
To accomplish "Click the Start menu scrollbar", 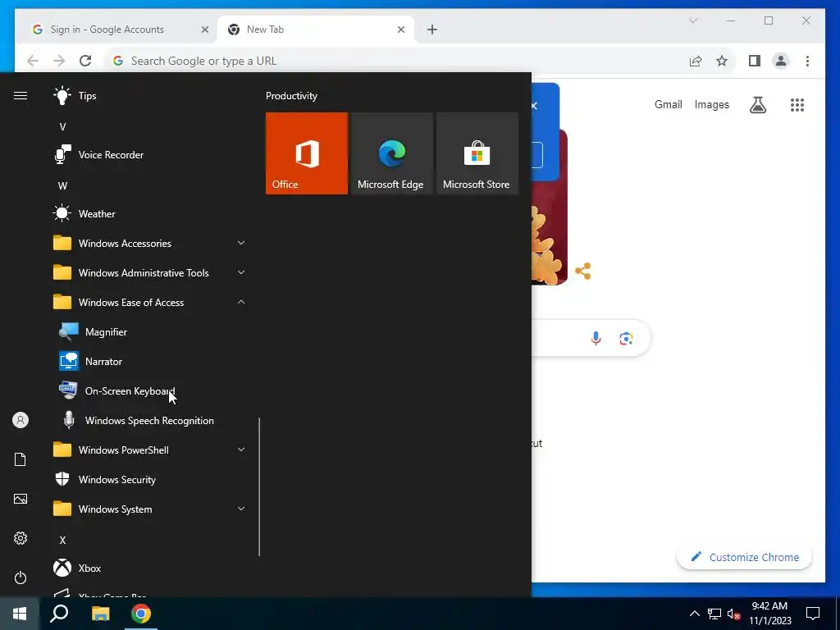I will click(x=259, y=487).
